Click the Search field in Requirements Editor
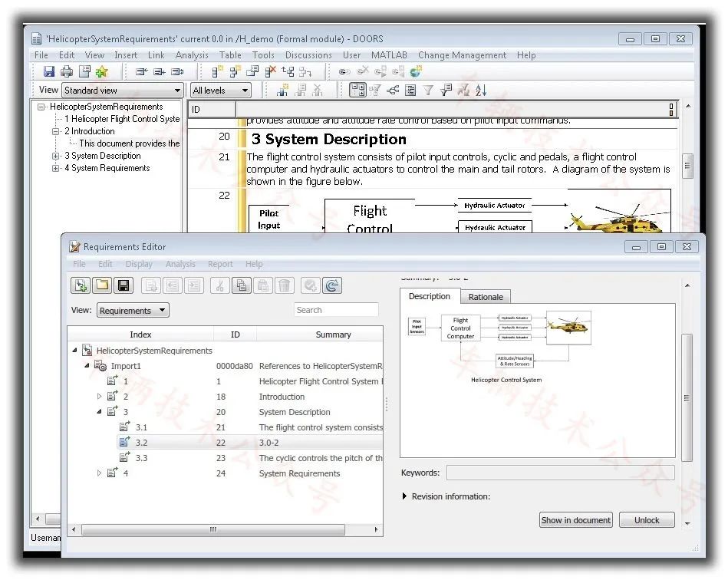Image resolution: width=728 pixels, height=580 pixels. [336, 310]
